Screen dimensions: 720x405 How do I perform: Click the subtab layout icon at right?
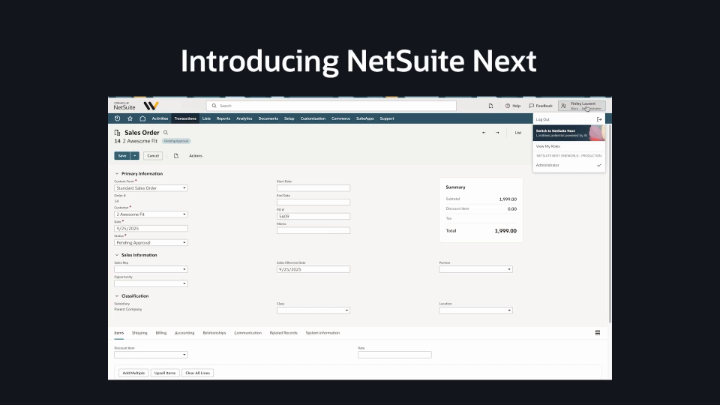click(x=597, y=332)
